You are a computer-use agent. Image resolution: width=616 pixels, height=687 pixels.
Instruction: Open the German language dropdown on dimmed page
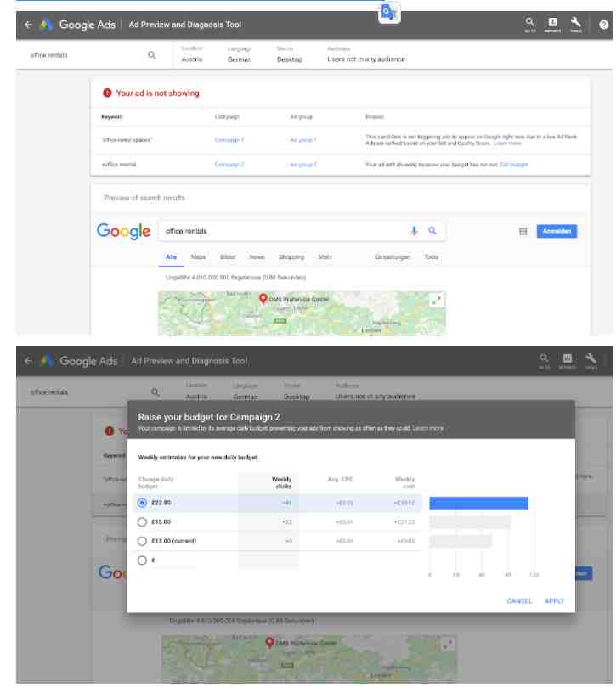246,391
